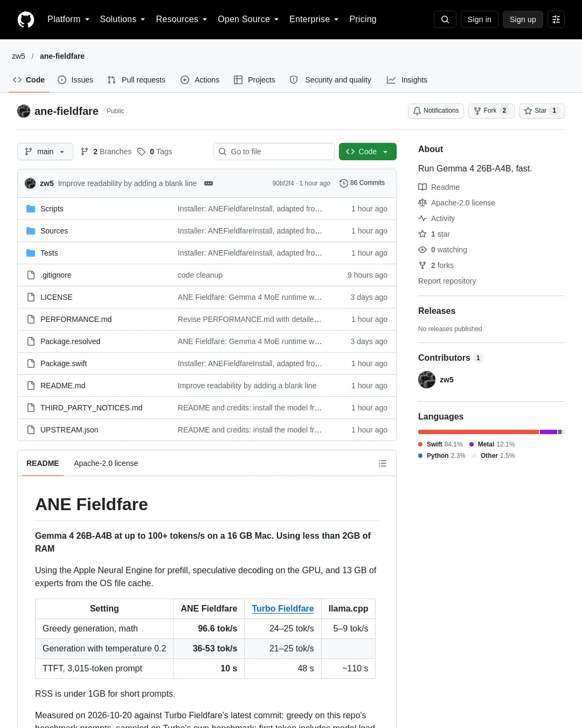Open the Swift 84.1% language link
582x728 pixels.
coord(440,444)
